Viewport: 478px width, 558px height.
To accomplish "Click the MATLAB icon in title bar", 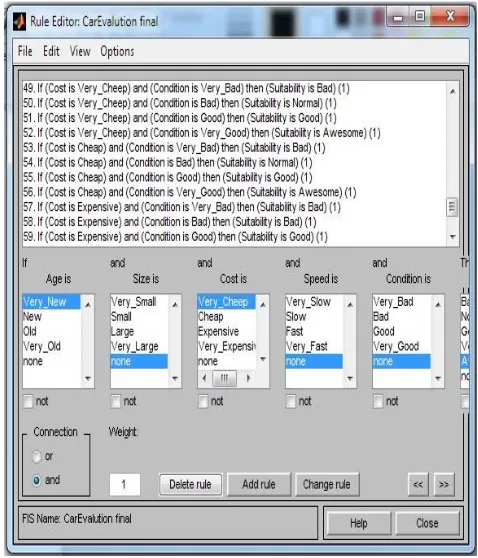I will pos(19,22).
